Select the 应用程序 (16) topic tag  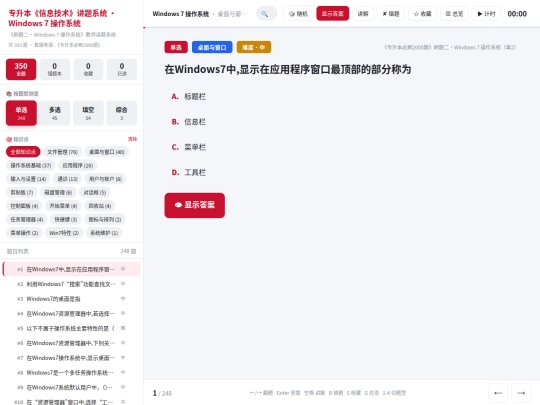pyautogui.click(x=77, y=165)
